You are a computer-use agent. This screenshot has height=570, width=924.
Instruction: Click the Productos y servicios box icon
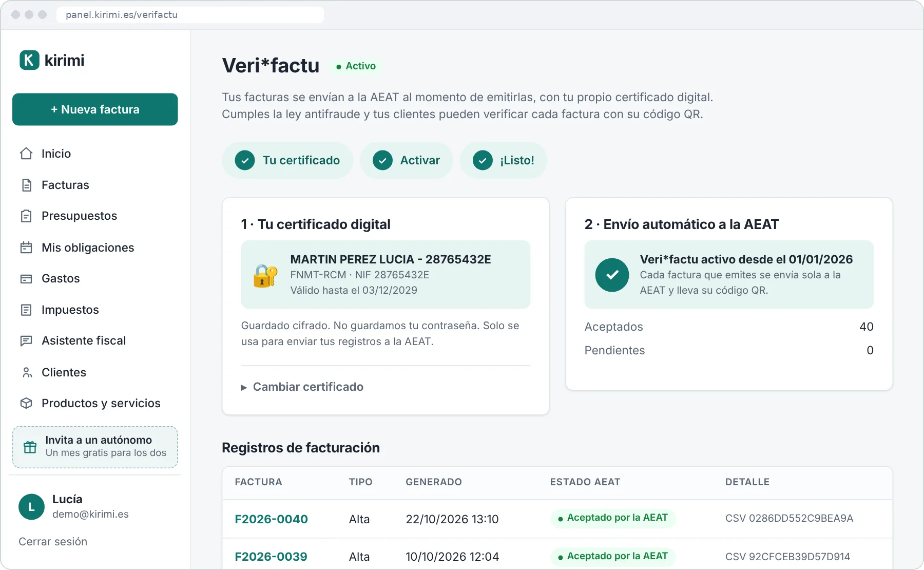(x=26, y=403)
